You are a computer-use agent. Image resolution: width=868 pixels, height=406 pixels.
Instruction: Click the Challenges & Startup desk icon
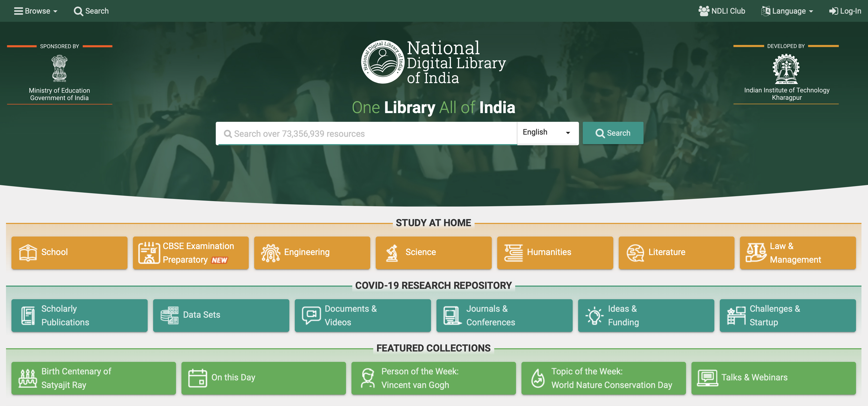[736, 315]
